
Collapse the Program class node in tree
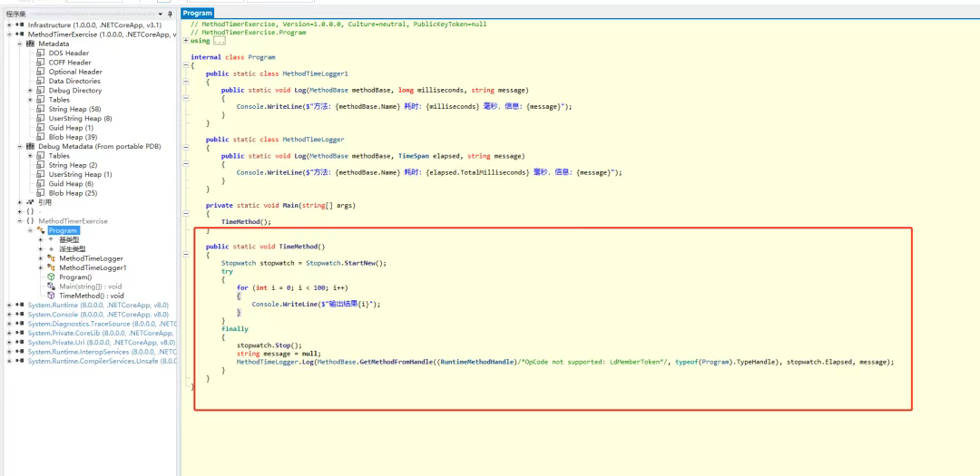pyautogui.click(x=30, y=230)
